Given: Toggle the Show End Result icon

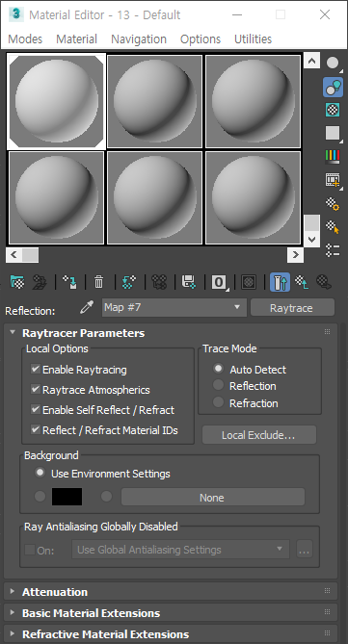Looking at the screenshot, I should coord(280,282).
